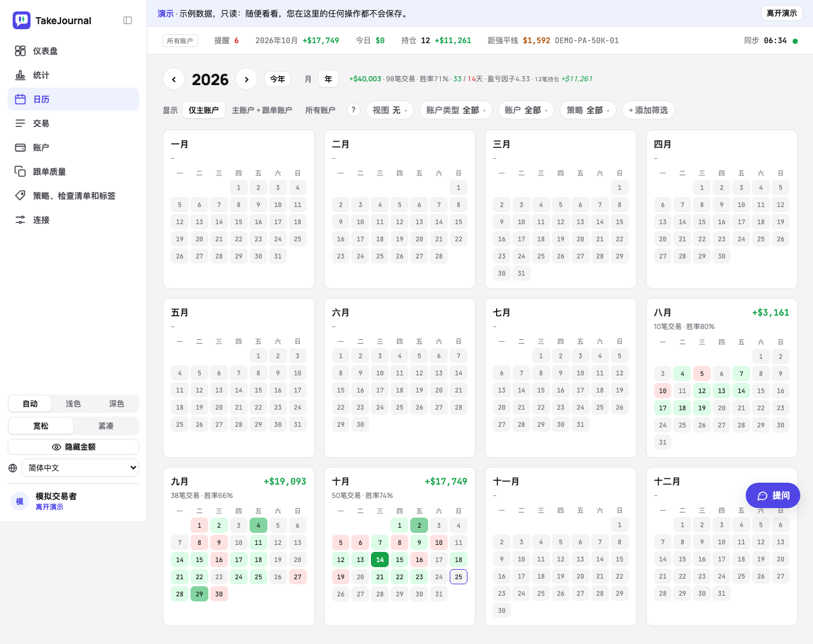Click the 提问 chat button
Screen dimensions: 813x644
tap(773, 495)
